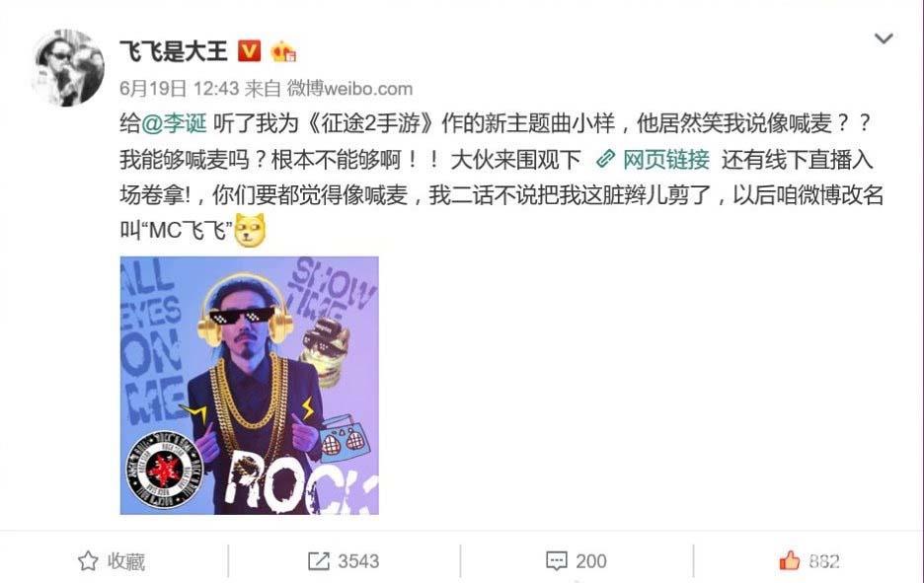924x583 pixels.
Task: Click the gold crown membership icon
Action: (x=283, y=52)
